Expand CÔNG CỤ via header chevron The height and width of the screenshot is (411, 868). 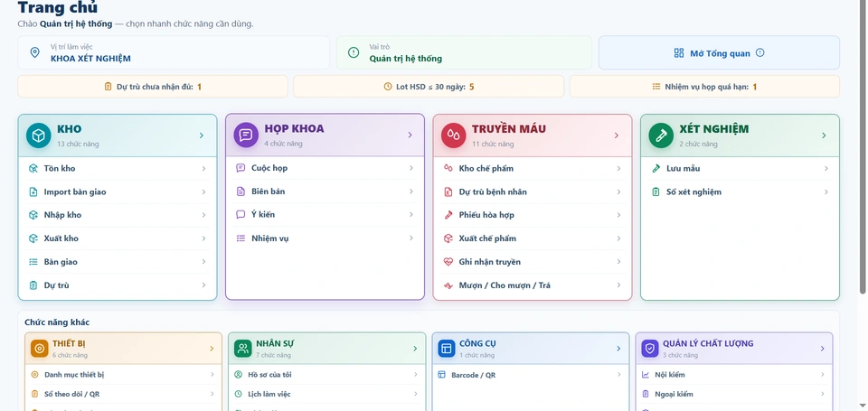pyautogui.click(x=618, y=349)
